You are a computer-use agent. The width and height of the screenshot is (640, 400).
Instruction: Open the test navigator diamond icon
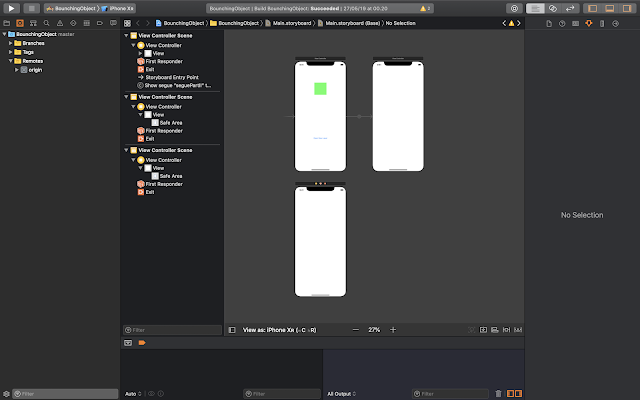coord(73,23)
